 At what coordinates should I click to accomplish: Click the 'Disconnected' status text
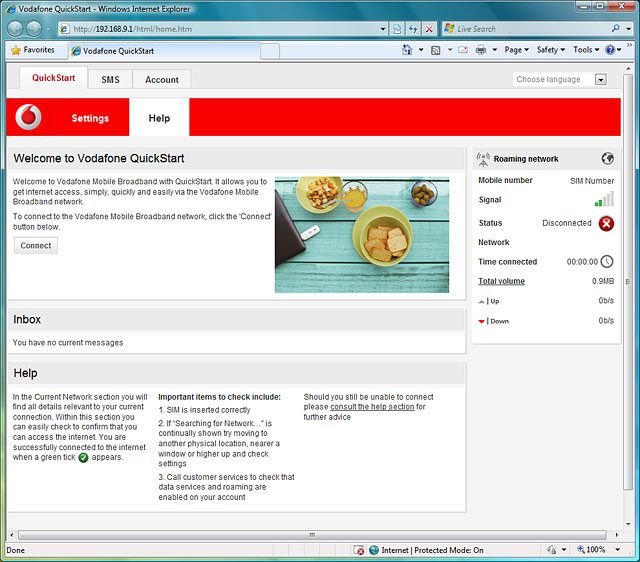567,223
